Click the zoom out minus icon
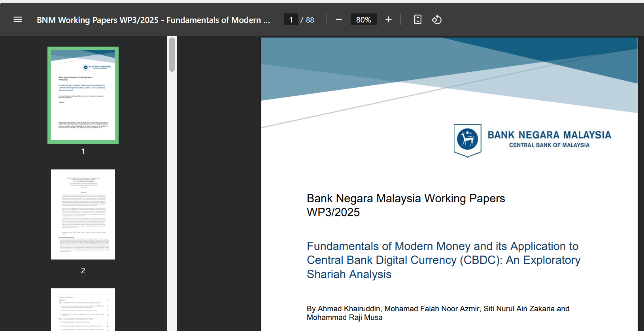The image size is (644, 331). (339, 20)
